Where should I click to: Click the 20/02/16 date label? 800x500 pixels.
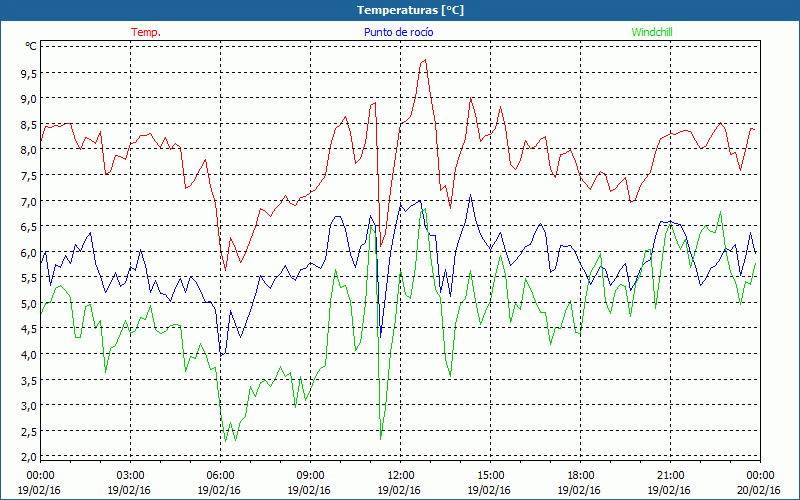pyautogui.click(x=759, y=490)
